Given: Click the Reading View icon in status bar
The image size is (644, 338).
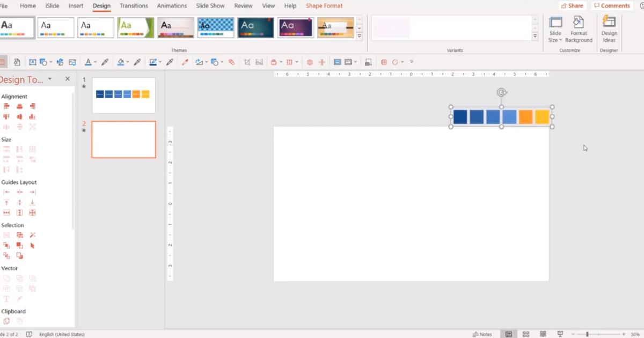Looking at the screenshot, I should coord(544,333).
